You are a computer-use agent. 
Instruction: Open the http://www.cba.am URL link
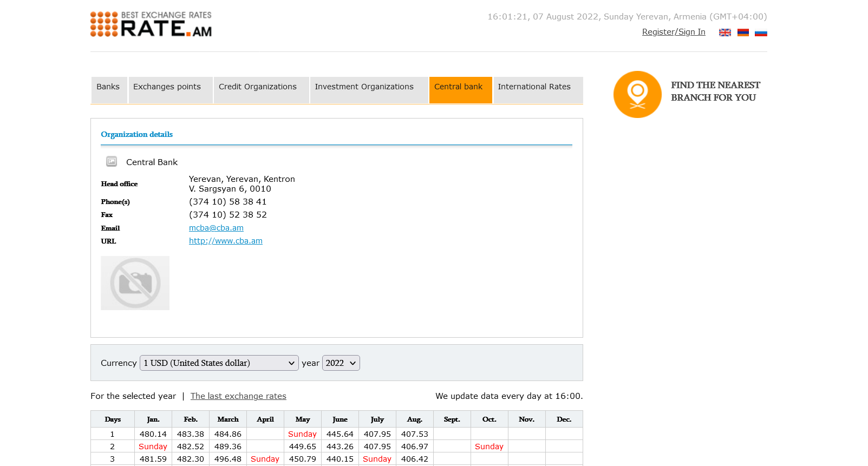coord(225,241)
